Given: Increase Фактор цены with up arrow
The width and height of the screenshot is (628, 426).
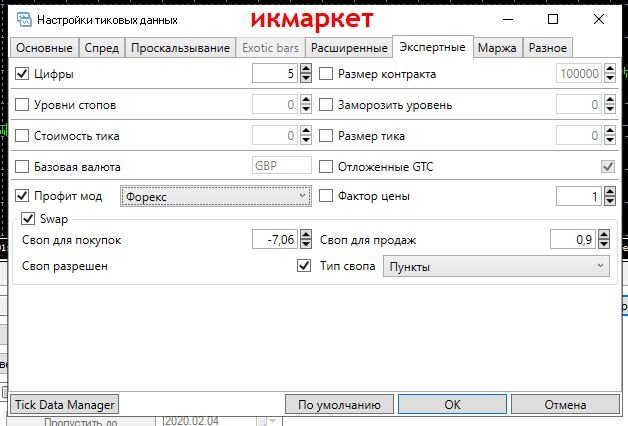Looking at the screenshot, I should point(610,191).
